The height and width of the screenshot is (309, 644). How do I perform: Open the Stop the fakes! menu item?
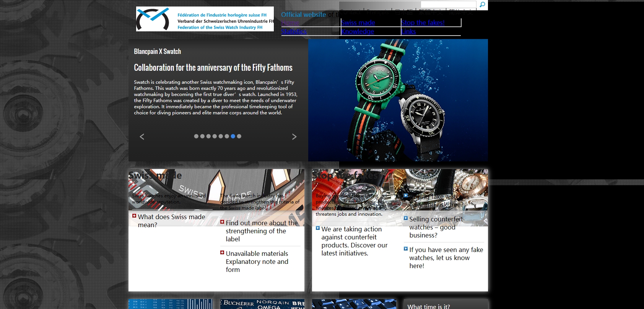point(423,23)
